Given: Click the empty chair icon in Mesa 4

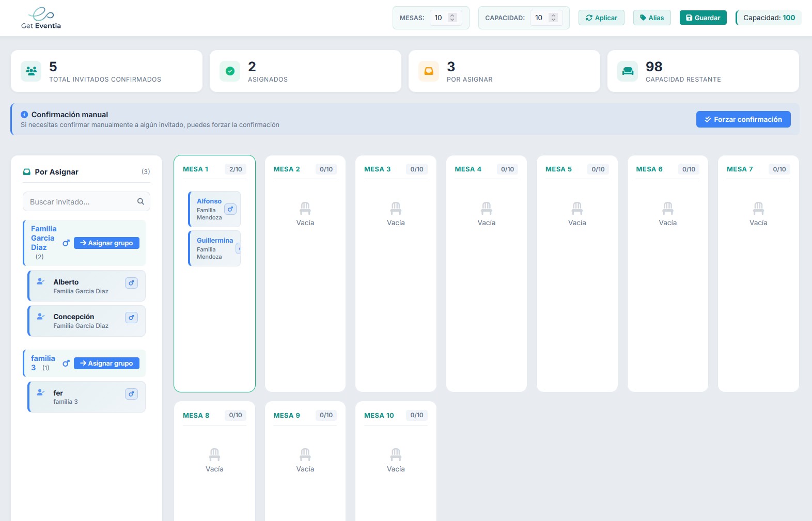Looking at the screenshot, I should pyautogui.click(x=487, y=208).
